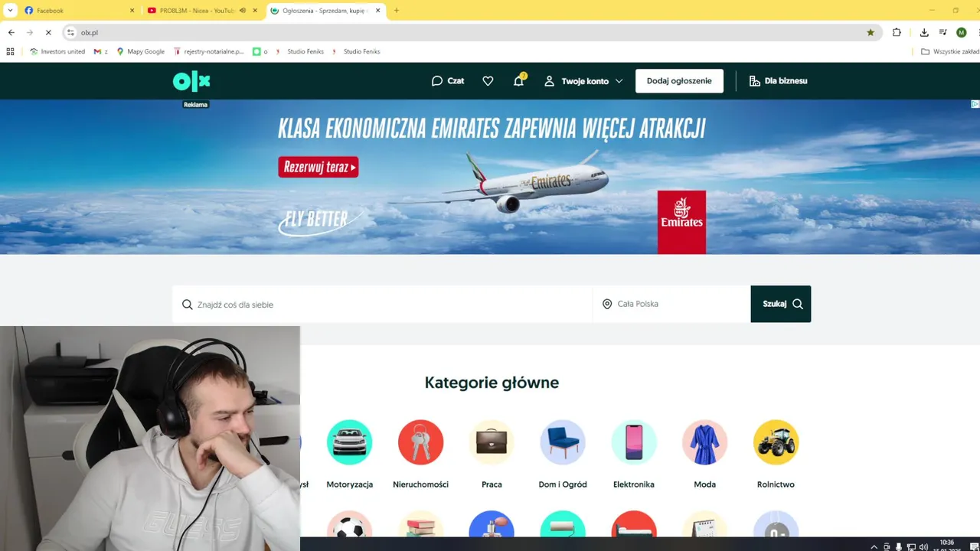
Task: Show hidden system tray icons
Action: (x=874, y=546)
